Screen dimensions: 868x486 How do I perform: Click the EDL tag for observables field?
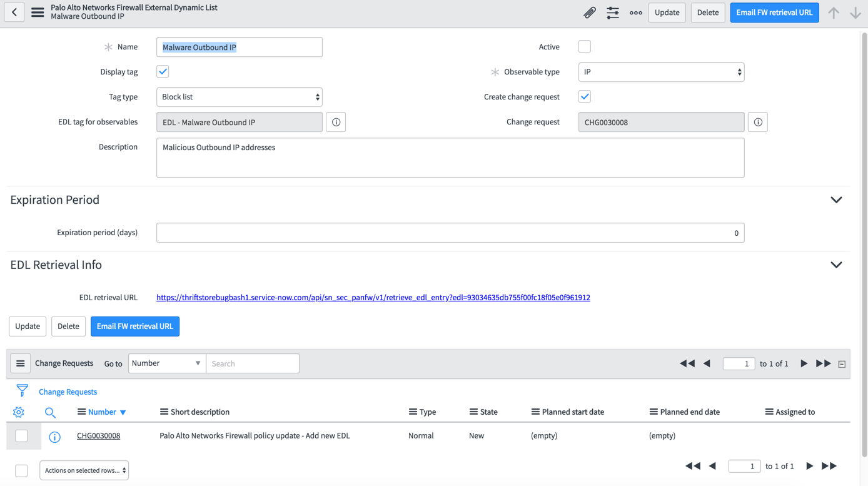pyautogui.click(x=240, y=122)
